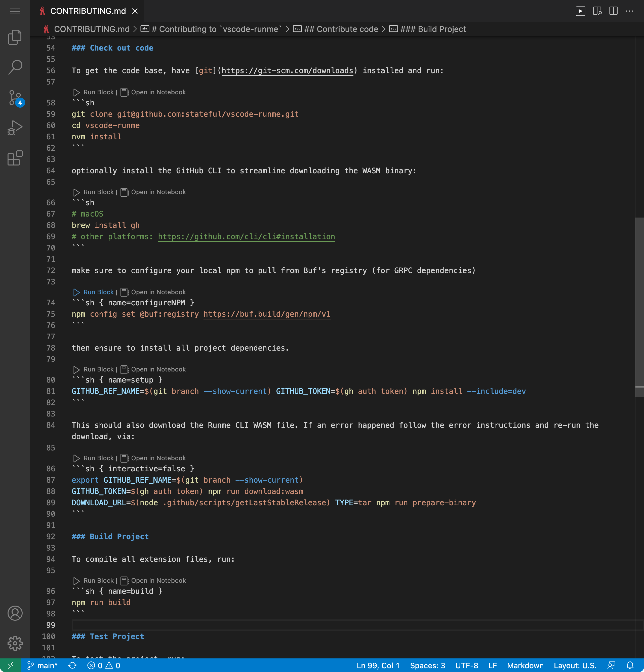Open the '# Contributing to vscode-runme' breadcrumb
Screen dimensions: 644x672
coord(211,29)
